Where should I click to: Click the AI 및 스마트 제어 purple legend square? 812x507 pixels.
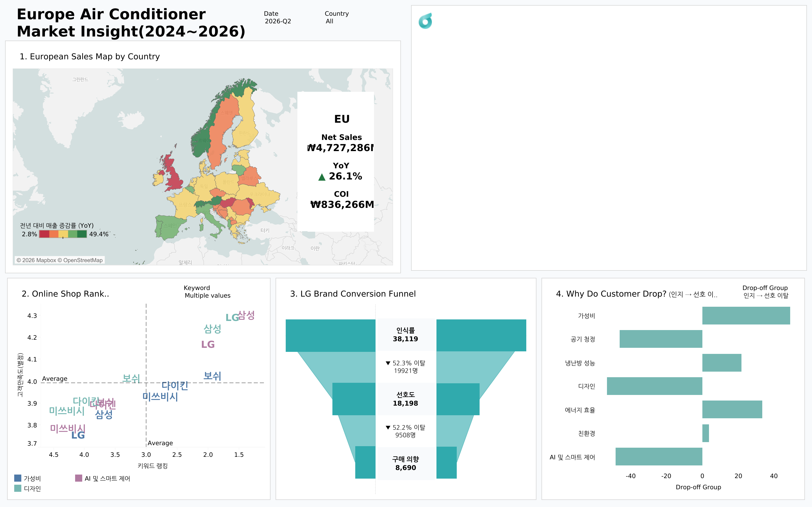(78, 478)
